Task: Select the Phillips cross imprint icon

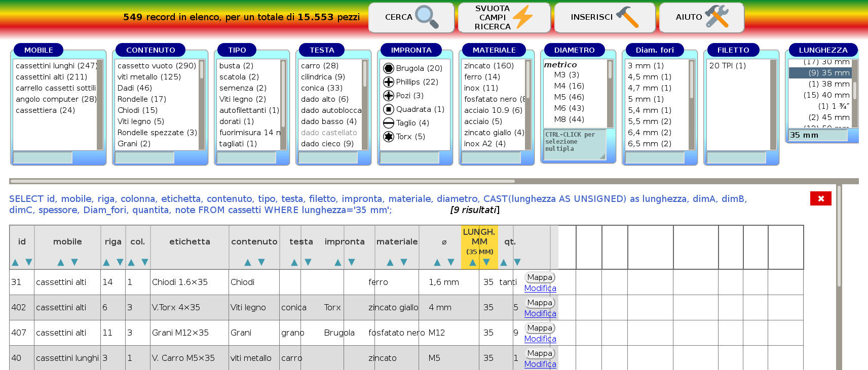Action: click(389, 82)
